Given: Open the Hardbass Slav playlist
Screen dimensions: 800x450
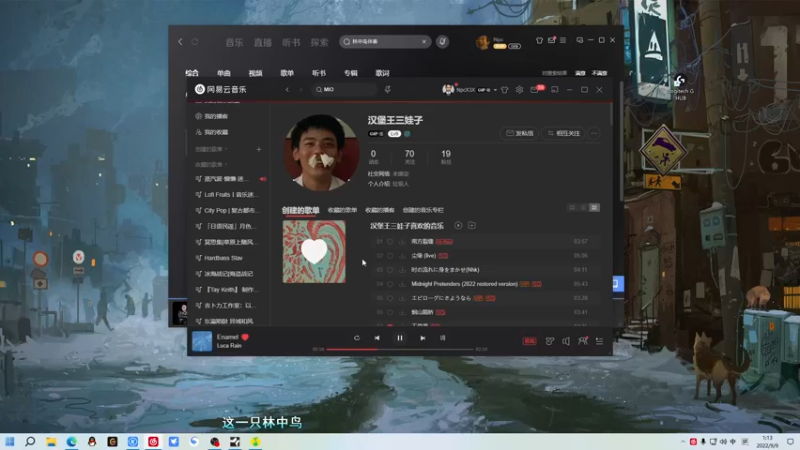Looking at the screenshot, I should [219, 258].
